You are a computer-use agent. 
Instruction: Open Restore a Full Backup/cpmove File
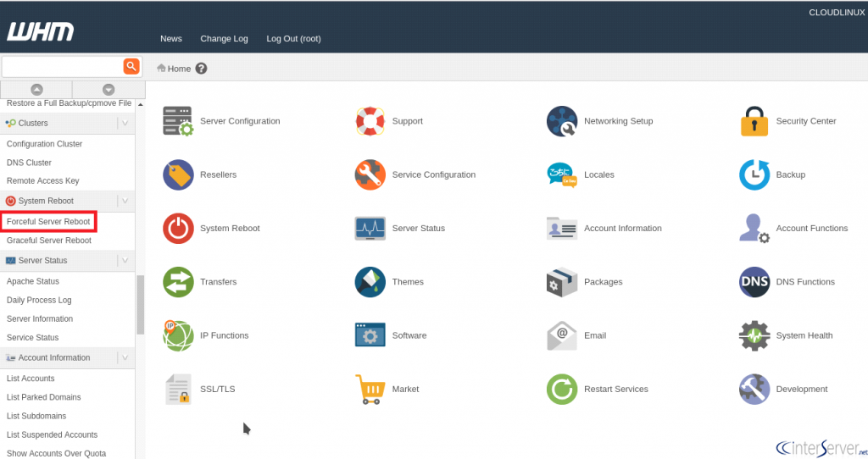[x=69, y=103]
